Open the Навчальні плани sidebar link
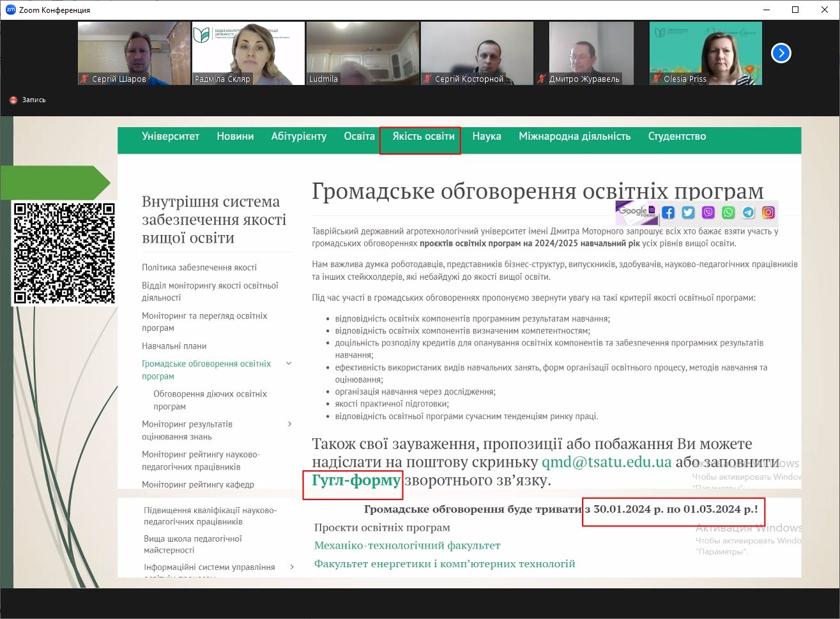 (174, 346)
